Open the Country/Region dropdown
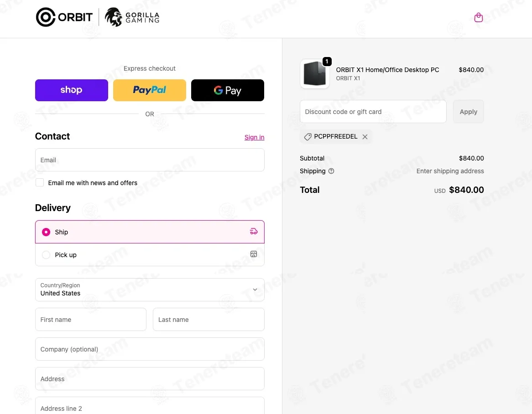This screenshot has width=532, height=414. (150, 290)
